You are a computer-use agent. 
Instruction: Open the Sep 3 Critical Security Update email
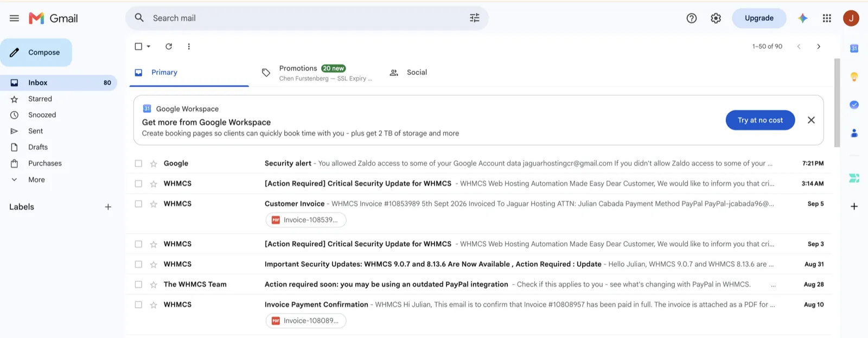[x=479, y=244]
